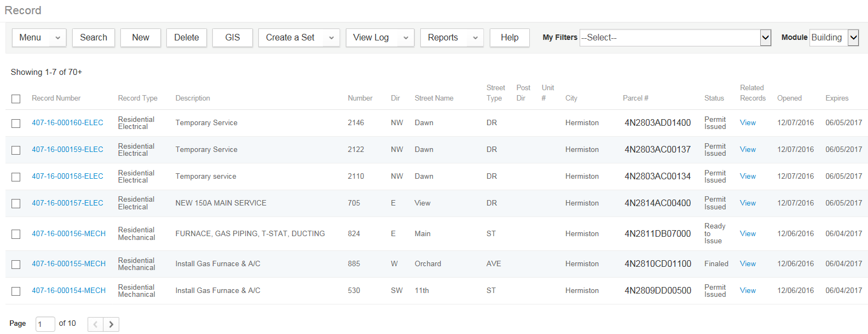Check the box for 407-16-000160-ELEC
Screen dimensions: 868x334
tap(16, 124)
